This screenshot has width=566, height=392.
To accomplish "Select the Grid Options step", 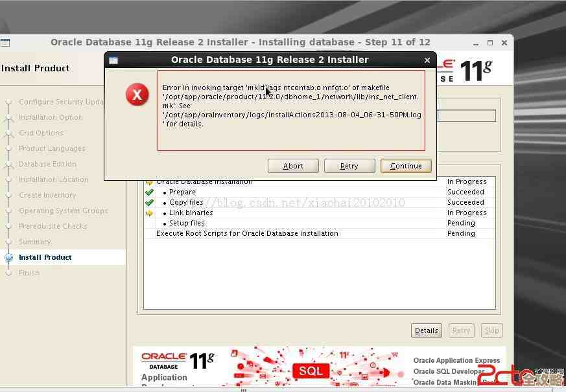I will click(41, 133).
